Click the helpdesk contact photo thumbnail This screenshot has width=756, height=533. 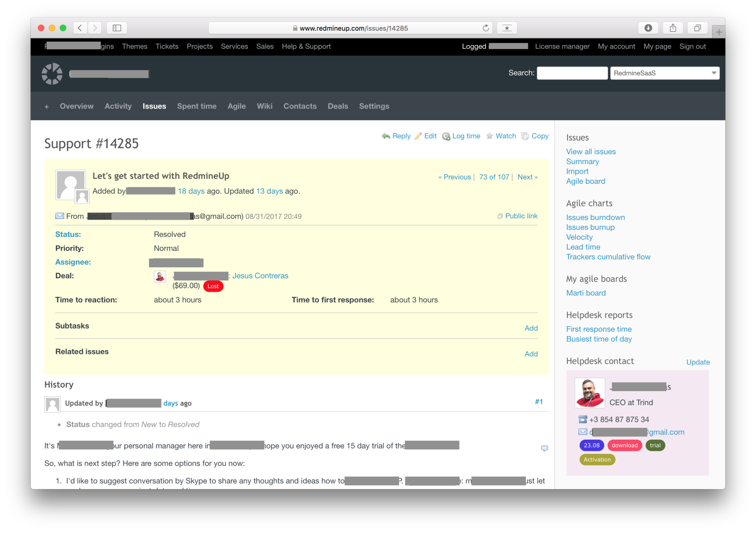[x=589, y=393]
